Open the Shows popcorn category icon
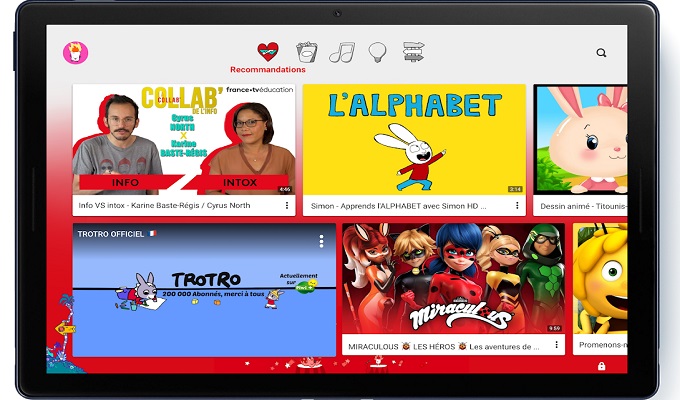Viewport: 680px width, 400px height. point(307,52)
